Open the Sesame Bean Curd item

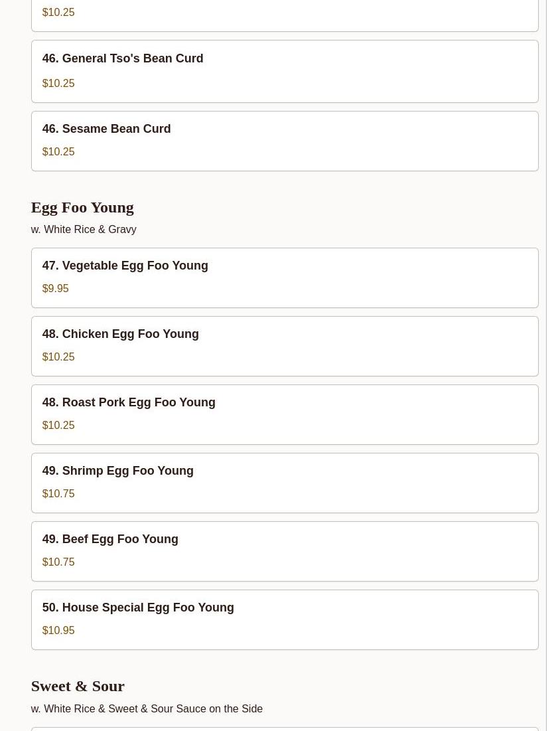point(106,129)
